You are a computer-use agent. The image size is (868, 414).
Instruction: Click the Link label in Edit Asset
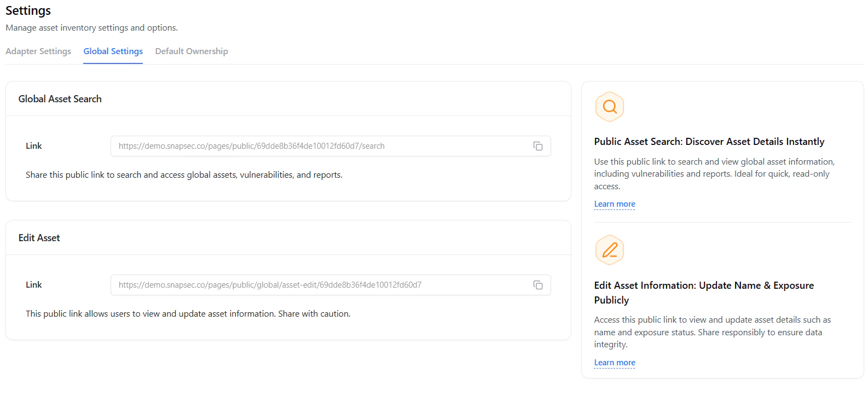(34, 285)
